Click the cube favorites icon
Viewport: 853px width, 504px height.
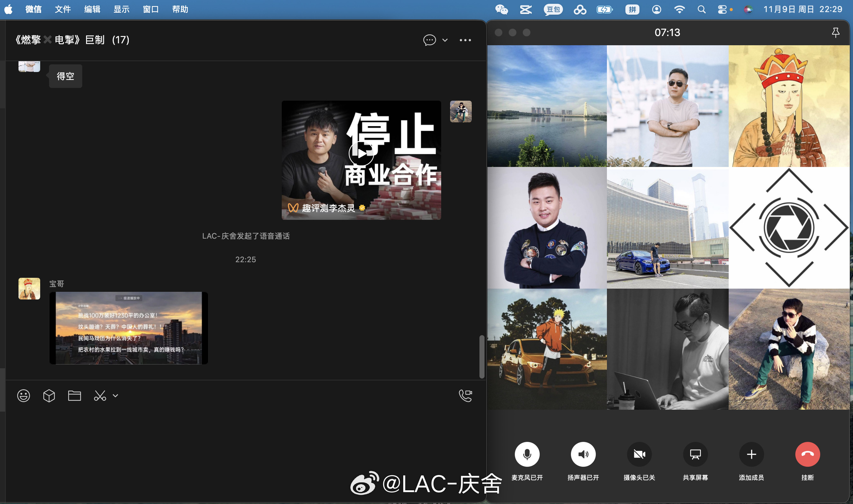[x=49, y=396]
